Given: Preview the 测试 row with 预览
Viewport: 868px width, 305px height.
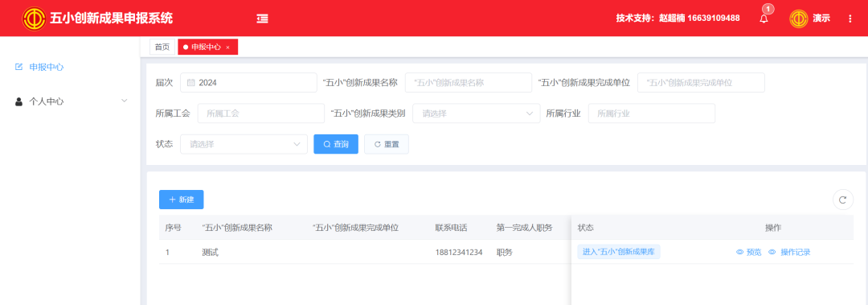Looking at the screenshot, I should pyautogui.click(x=748, y=253).
